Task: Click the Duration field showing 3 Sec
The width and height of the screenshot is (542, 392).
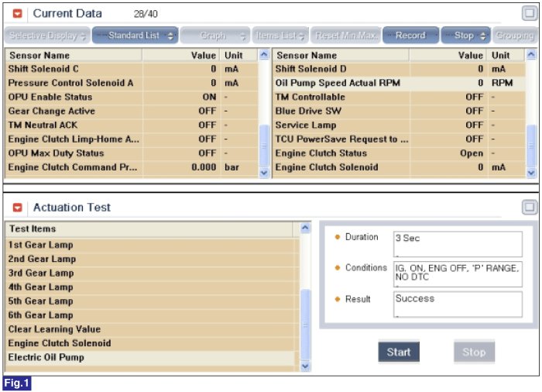Action: 457,243
